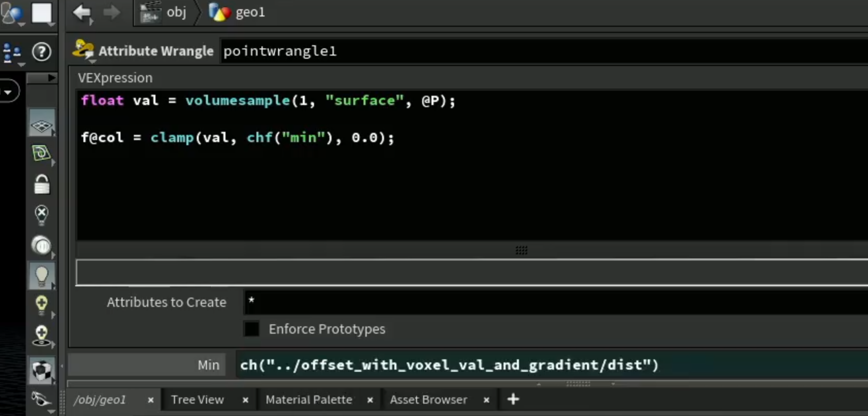Image resolution: width=868 pixels, height=416 pixels.
Task: Click the geo1 path icon
Action: tap(219, 12)
